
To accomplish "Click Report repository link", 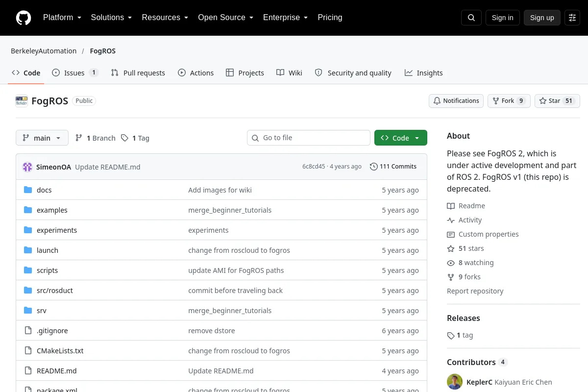I will [475, 291].
